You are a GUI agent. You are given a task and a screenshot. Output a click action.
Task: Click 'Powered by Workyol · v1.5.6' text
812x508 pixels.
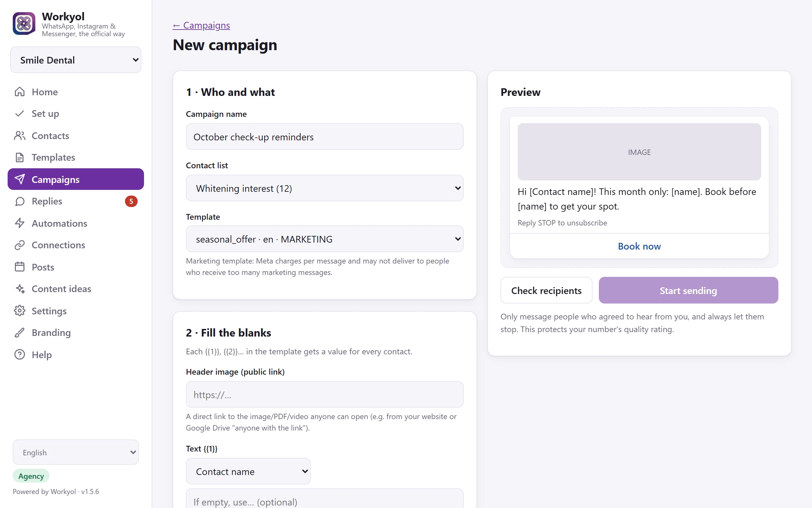56,491
